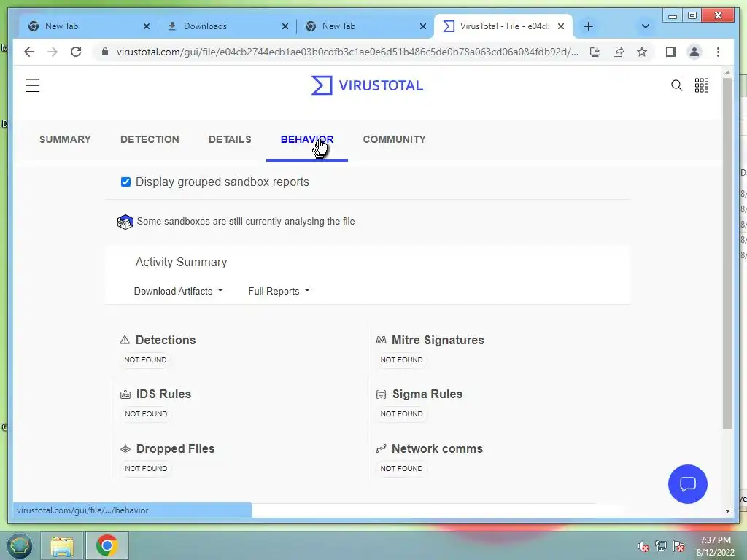
Task: Click Chrome icon in taskbar
Action: click(x=107, y=545)
